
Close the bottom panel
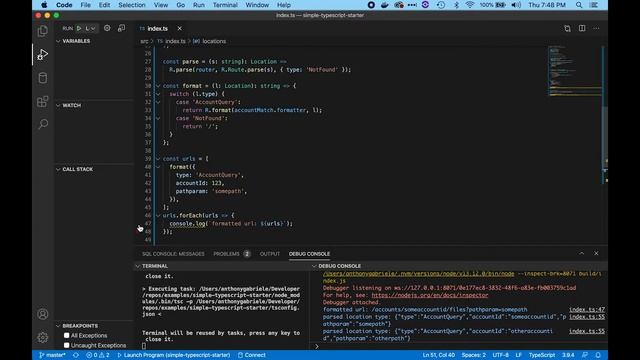tap(596, 253)
